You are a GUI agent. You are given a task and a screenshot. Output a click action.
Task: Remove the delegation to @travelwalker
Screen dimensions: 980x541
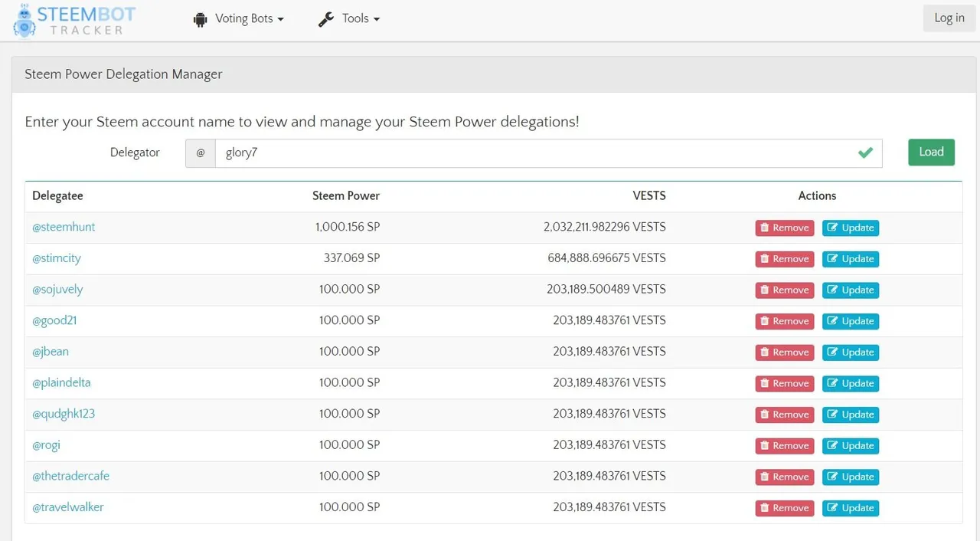coord(785,508)
